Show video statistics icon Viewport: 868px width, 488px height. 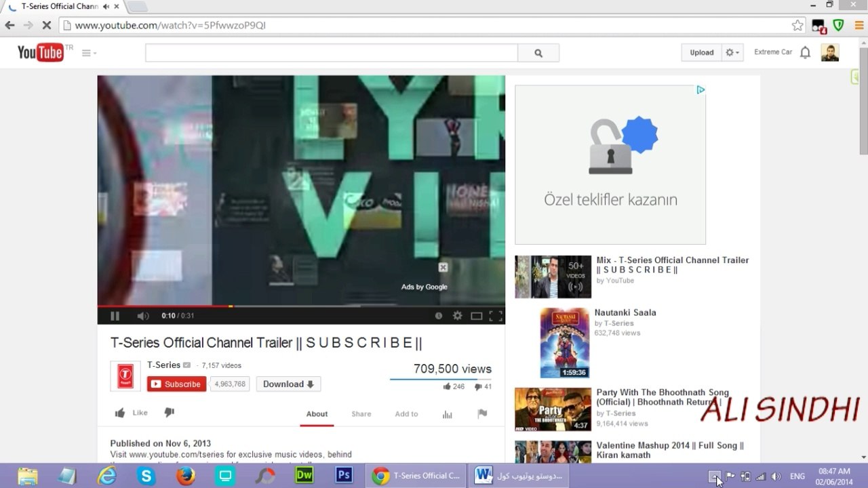pyautogui.click(x=448, y=414)
